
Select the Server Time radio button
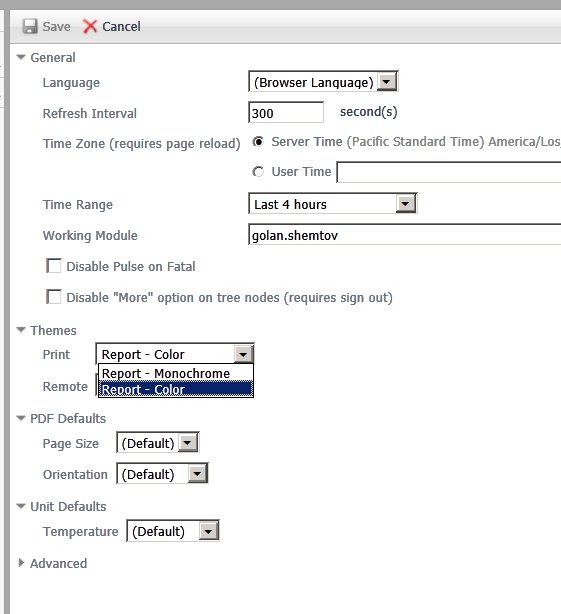click(x=258, y=141)
